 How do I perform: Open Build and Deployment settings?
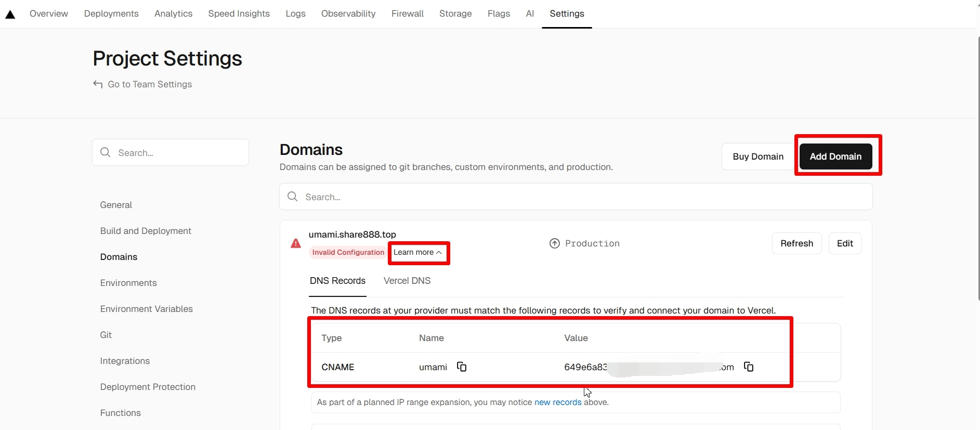pyautogui.click(x=146, y=231)
